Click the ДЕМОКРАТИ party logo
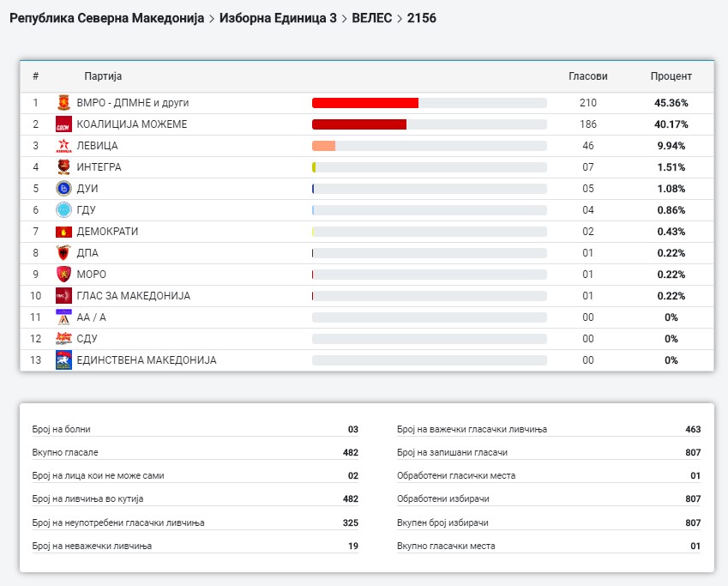The height and width of the screenshot is (586, 728). pos(63,232)
